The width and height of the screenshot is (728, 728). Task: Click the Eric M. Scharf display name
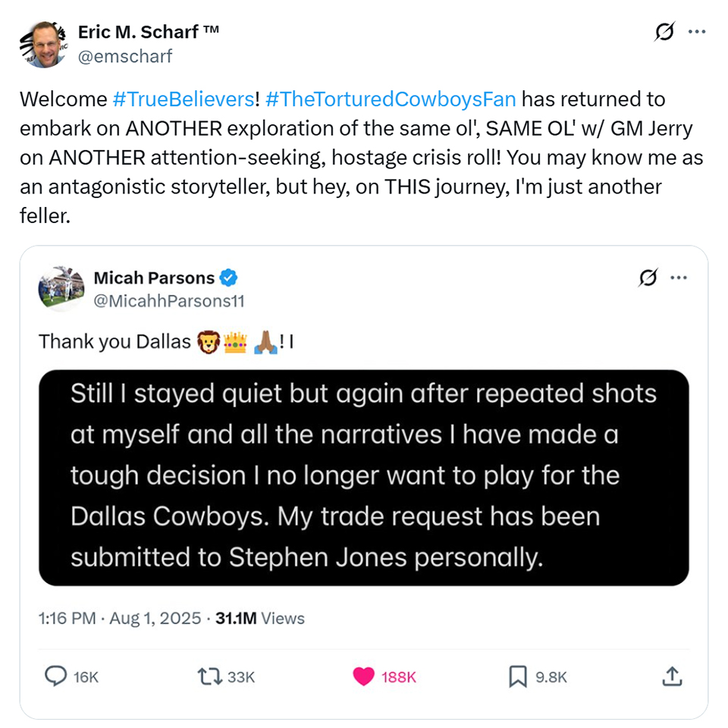(149, 32)
